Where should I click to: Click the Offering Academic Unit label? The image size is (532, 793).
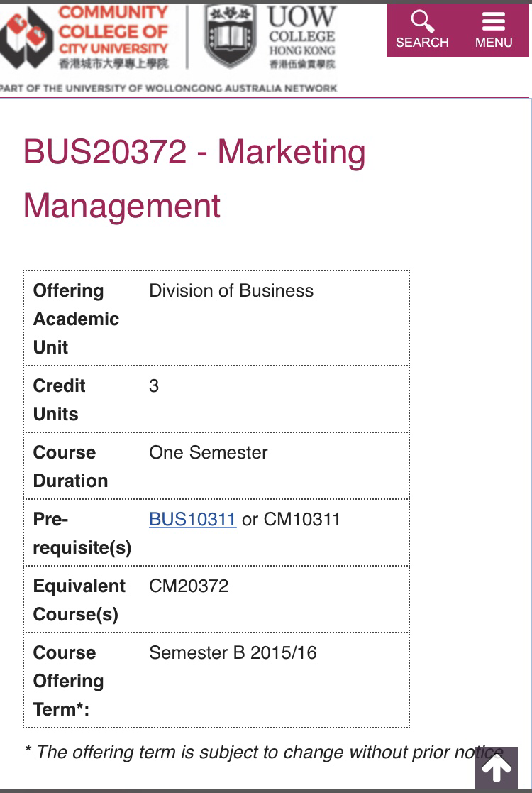pyautogui.click(x=76, y=319)
